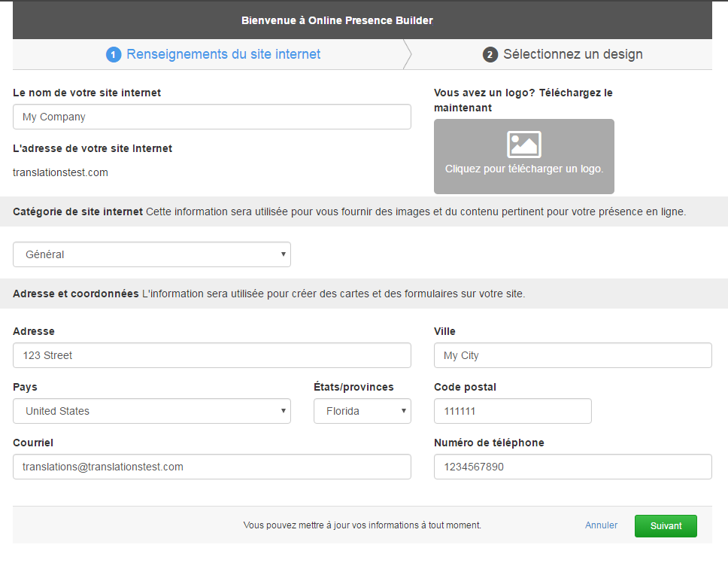Click the Bienvenue à Online Presence Builder header
Screen dimensions: 728x563
coord(337,20)
